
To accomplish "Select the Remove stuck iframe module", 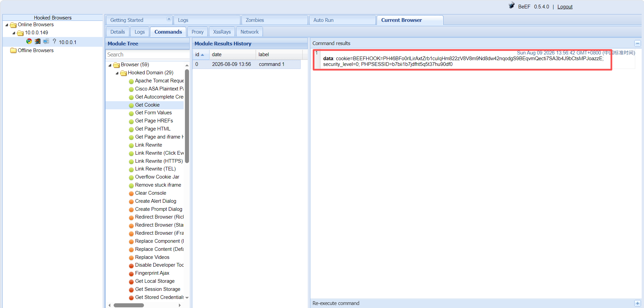I will 158,185.
